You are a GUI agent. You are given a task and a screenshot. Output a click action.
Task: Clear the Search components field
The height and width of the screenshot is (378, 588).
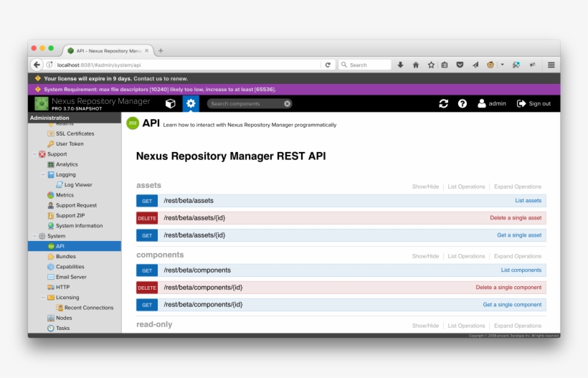click(x=288, y=103)
